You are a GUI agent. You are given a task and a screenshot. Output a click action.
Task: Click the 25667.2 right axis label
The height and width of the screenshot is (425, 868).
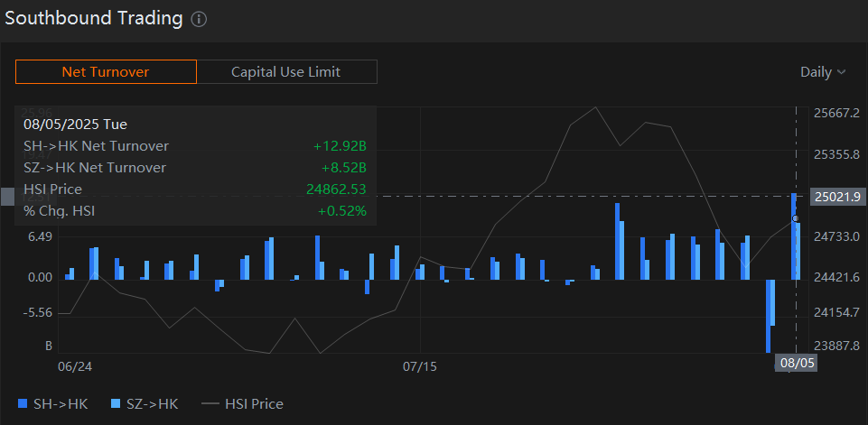[836, 113]
